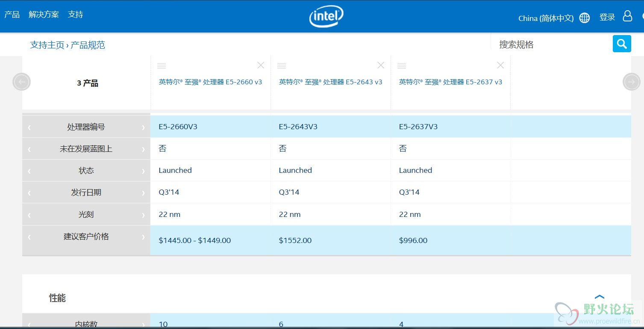Click the 状态 row label
The height and width of the screenshot is (329, 644).
point(86,171)
